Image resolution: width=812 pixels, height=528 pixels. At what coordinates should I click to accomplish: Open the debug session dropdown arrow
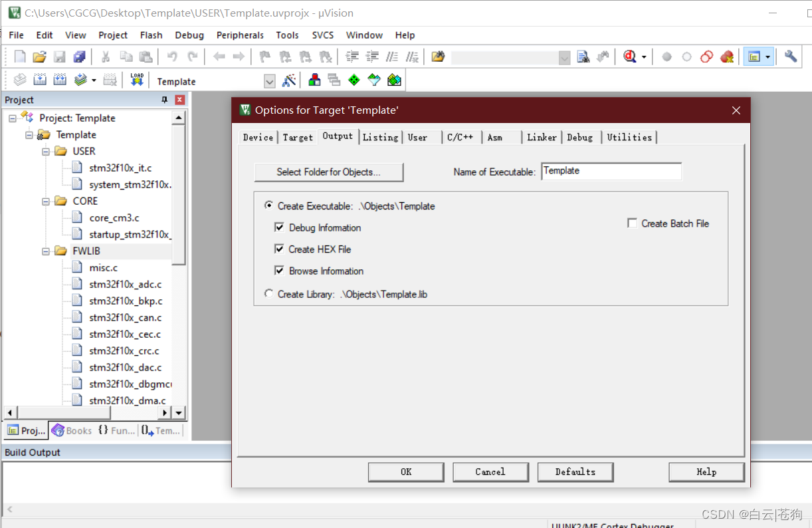pos(644,57)
